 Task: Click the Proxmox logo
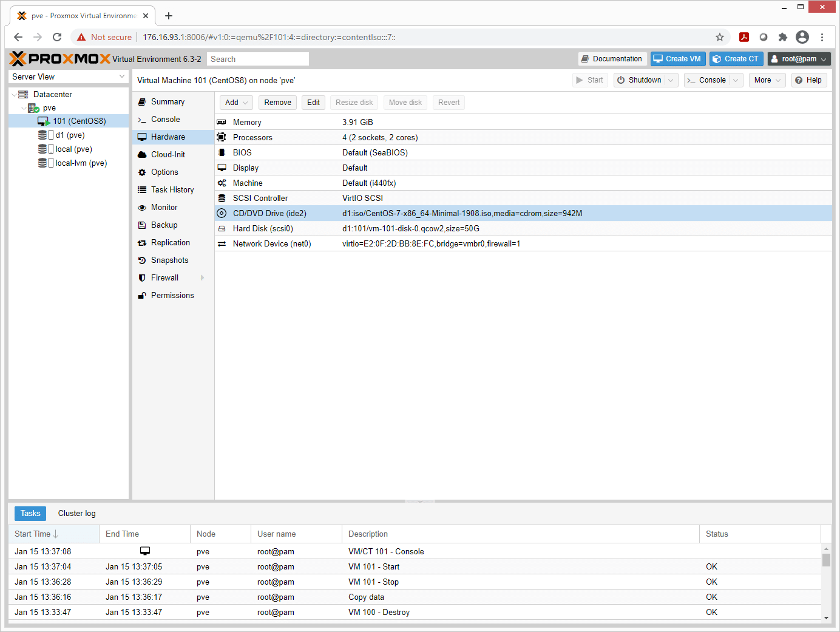[59, 59]
